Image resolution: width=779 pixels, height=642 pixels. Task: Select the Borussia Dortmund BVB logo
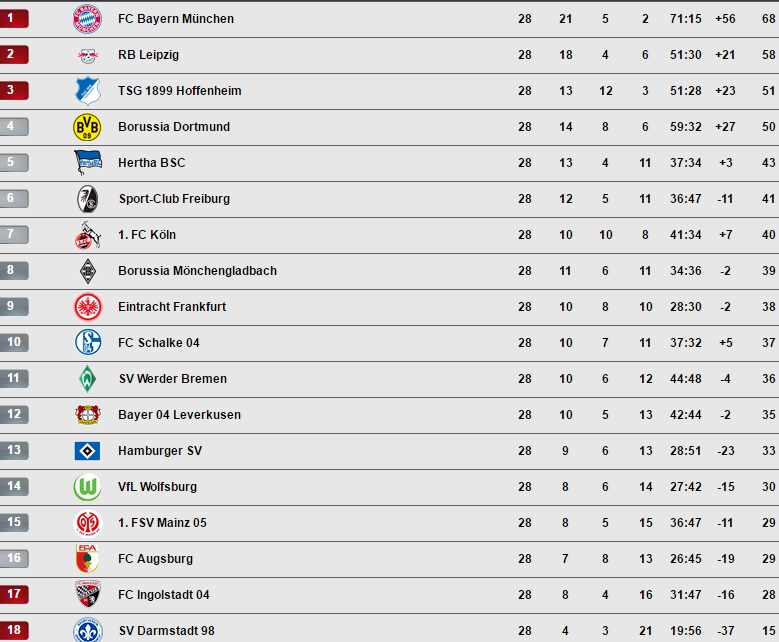[87, 127]
